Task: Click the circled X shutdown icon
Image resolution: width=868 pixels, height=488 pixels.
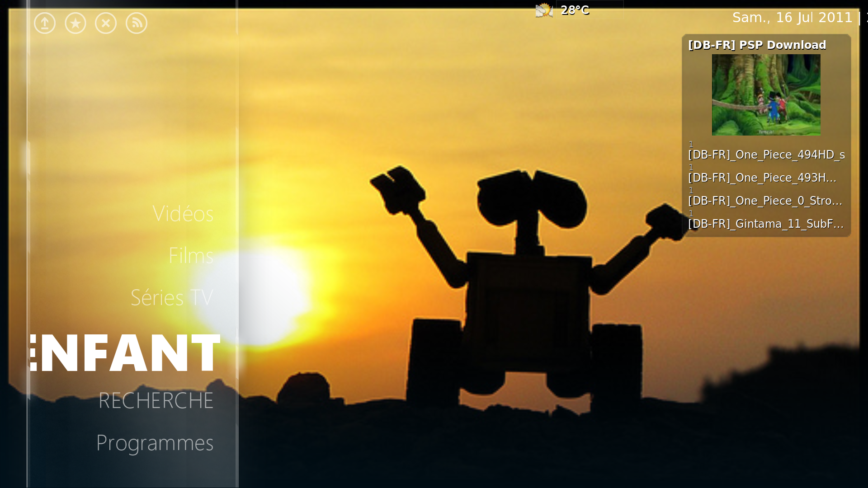Action: pyautogui.click(x=106, y=23)
